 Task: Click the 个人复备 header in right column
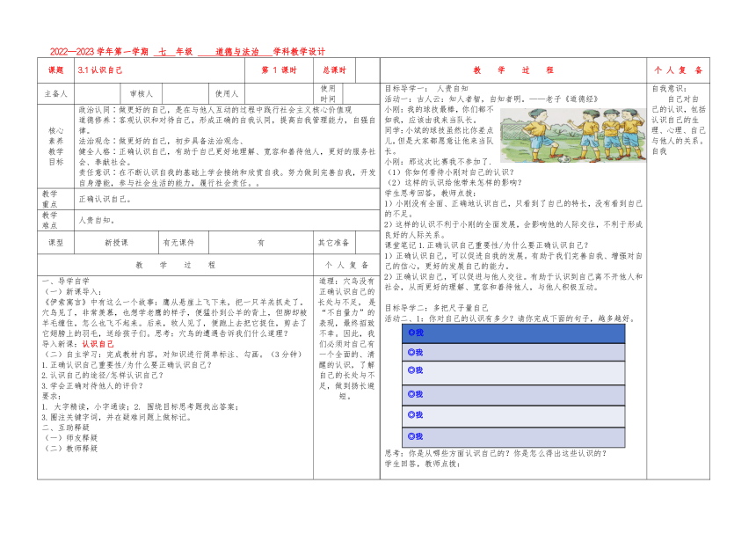(678, 70)
